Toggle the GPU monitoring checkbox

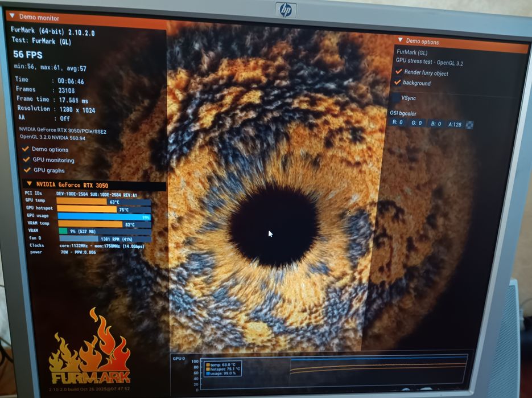pos(26,159)
